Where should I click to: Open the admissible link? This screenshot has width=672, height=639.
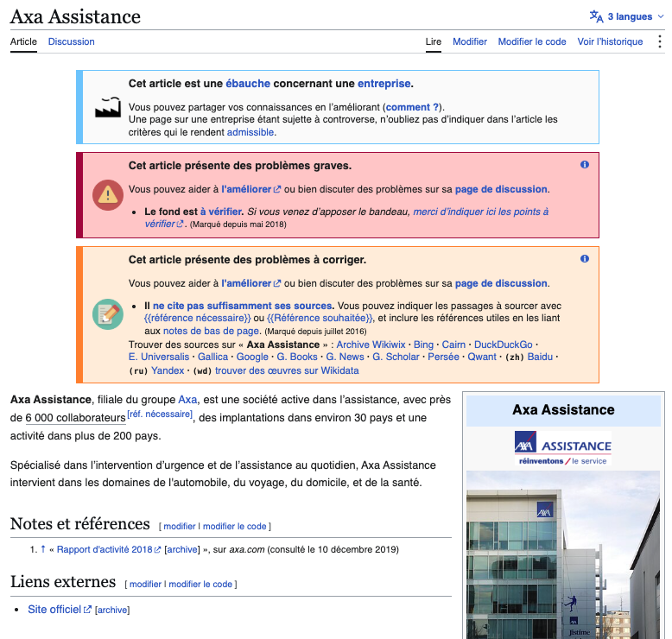[250, 132]
